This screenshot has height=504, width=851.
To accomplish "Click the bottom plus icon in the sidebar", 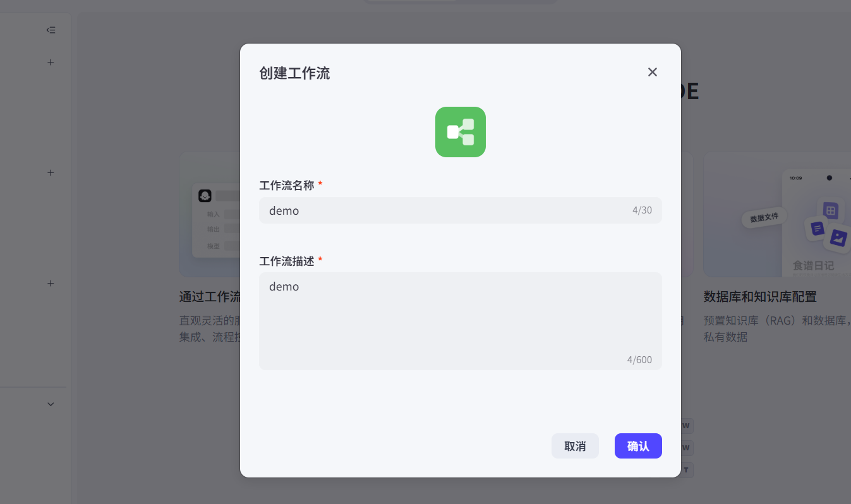I will (51, 283).
